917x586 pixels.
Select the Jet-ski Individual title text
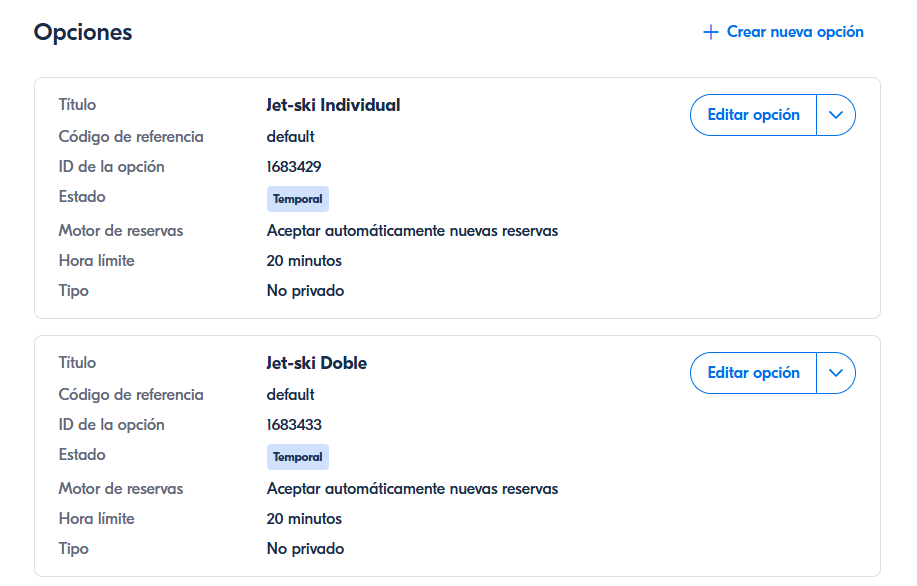click(333, 105)
